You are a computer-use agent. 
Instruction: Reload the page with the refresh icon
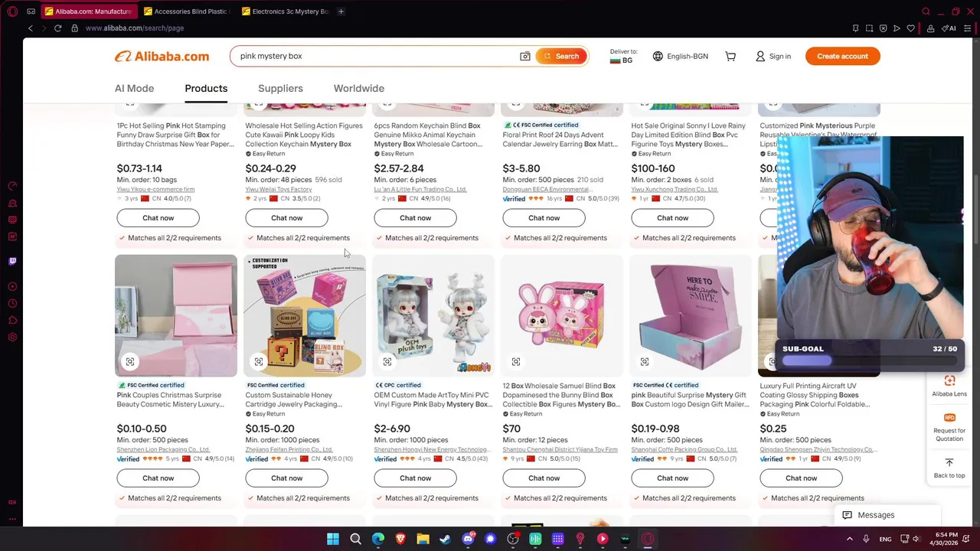pos(57,28)
